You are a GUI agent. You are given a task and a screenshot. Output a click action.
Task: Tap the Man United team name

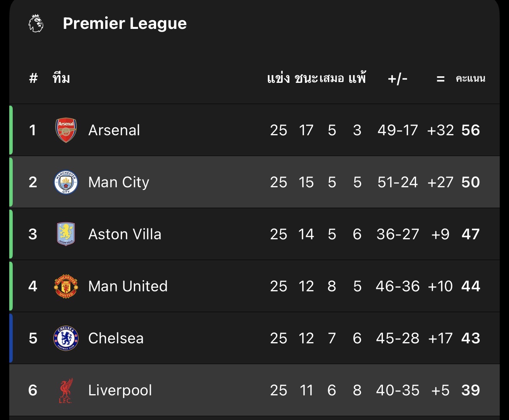[128, 286]
